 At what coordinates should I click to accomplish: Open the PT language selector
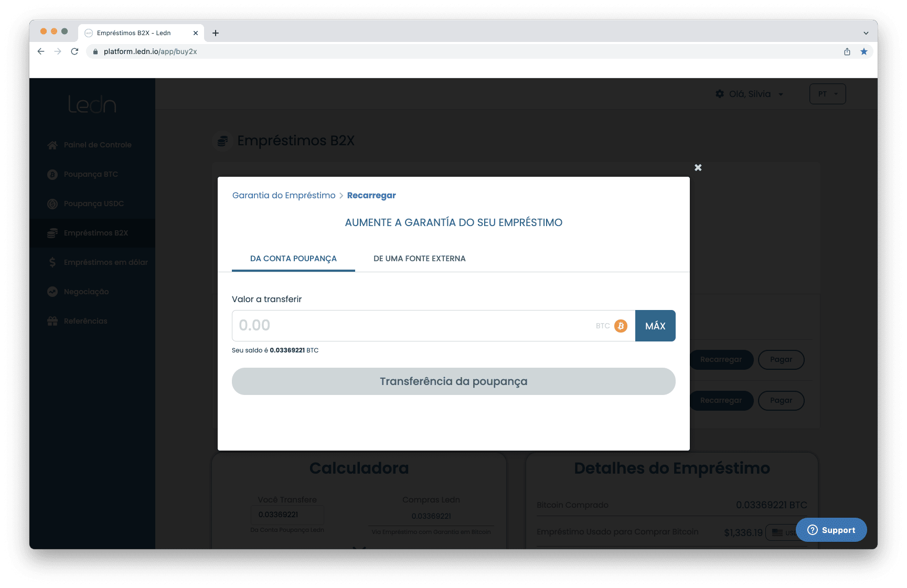828,94
